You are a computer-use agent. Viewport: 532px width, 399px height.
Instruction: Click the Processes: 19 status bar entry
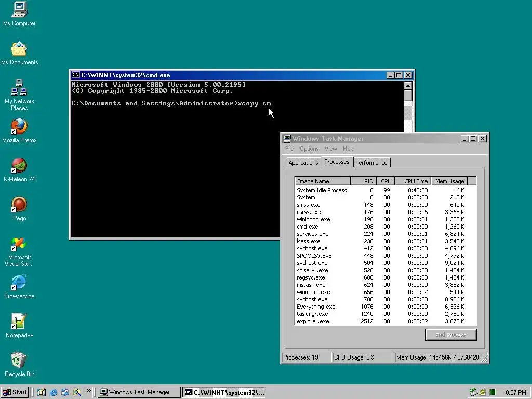(307, 357)
